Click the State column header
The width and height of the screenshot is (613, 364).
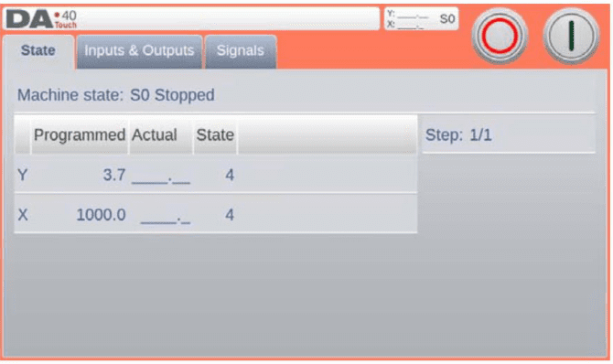pyautogui.click(x=215, y=134)
